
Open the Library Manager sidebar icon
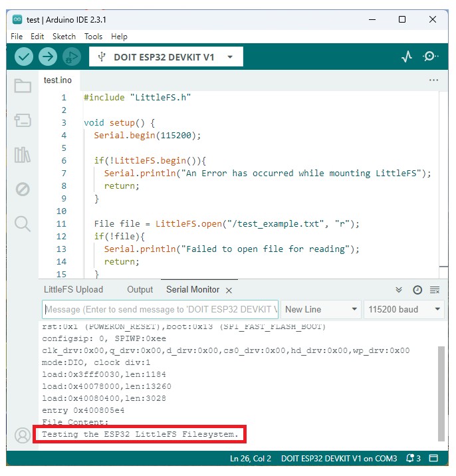(x=23, y=155)
